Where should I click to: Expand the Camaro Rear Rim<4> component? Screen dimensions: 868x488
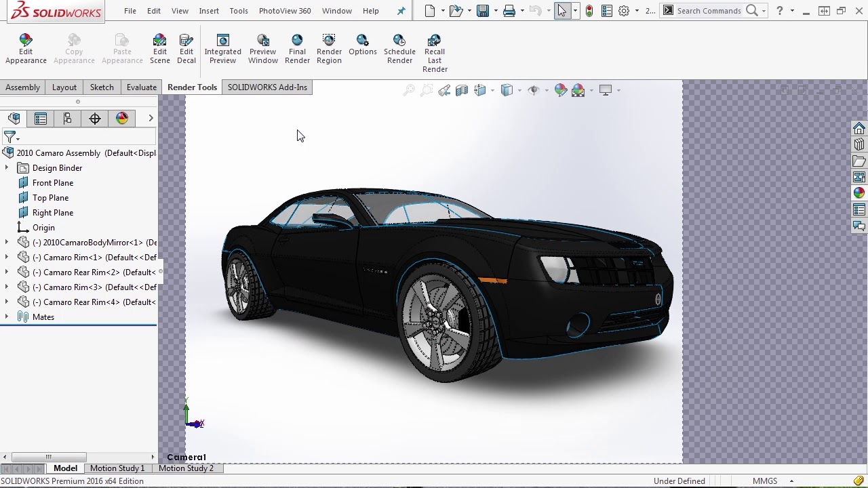(x=7, y=302)
